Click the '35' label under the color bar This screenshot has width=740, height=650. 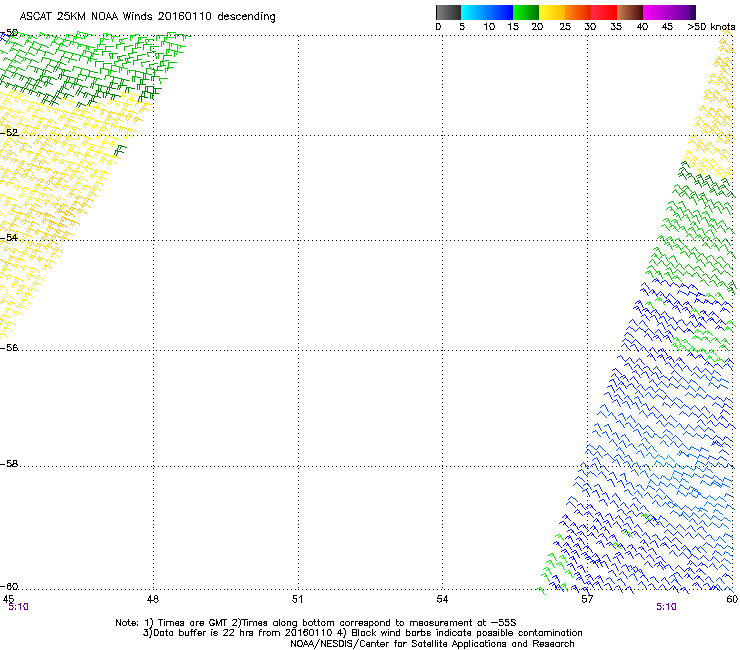(x=616, y=27)
